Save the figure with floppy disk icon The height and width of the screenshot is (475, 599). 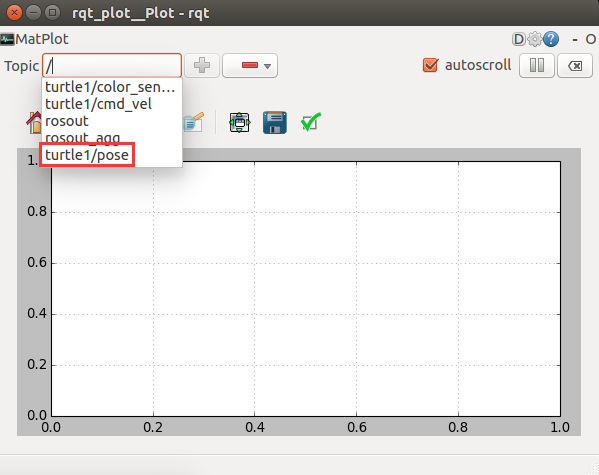point(275,122)
